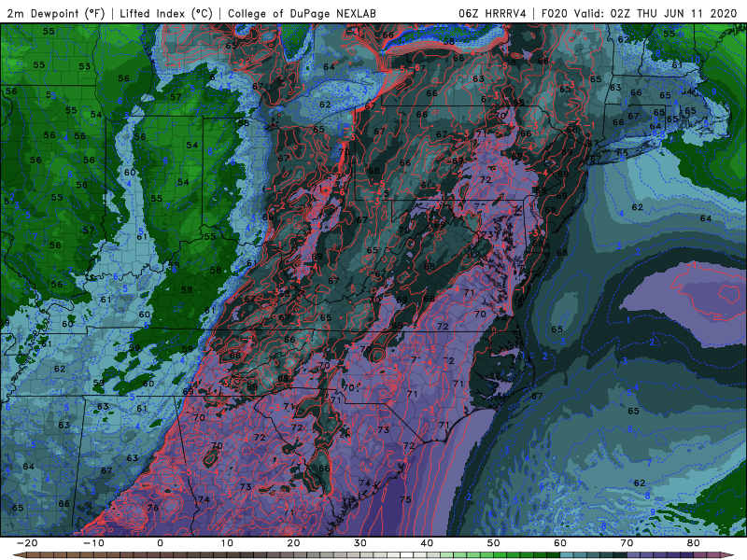Click the "30" color scale label

[360, 543]
